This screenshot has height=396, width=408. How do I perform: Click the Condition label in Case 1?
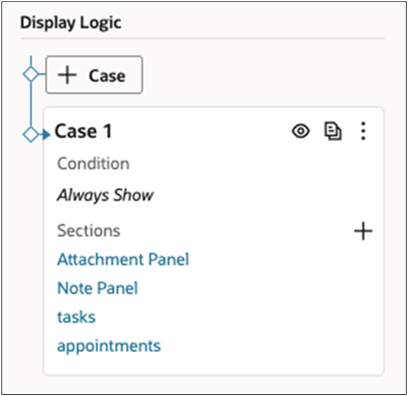coord(93,164)
